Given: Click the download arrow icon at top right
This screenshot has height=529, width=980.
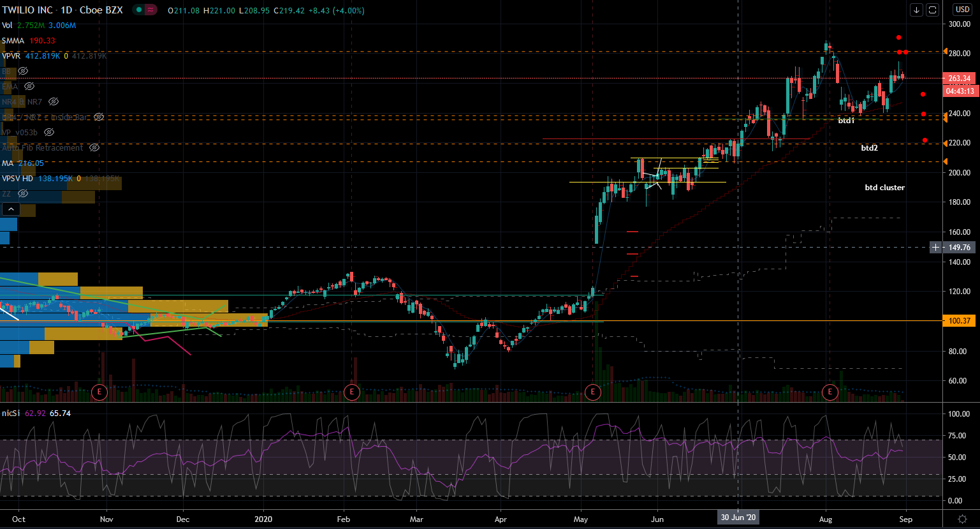Looking at the screenshot, I should pos(916,10).
